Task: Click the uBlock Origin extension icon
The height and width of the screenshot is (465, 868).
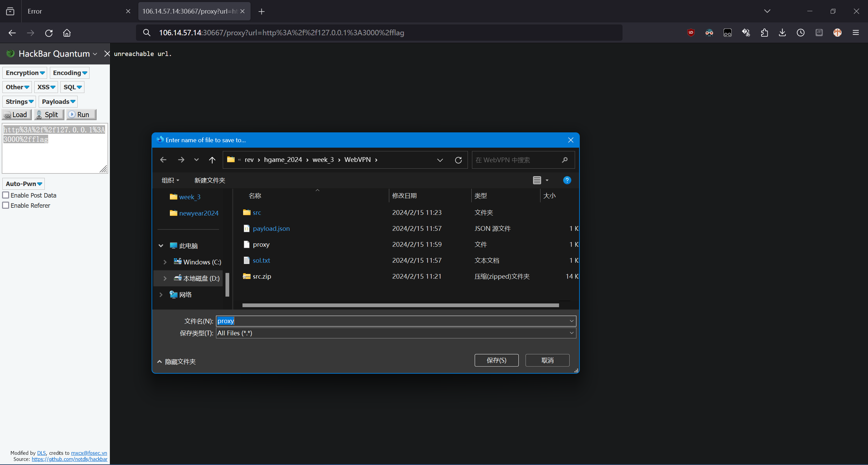Action: tap(691, 33)
